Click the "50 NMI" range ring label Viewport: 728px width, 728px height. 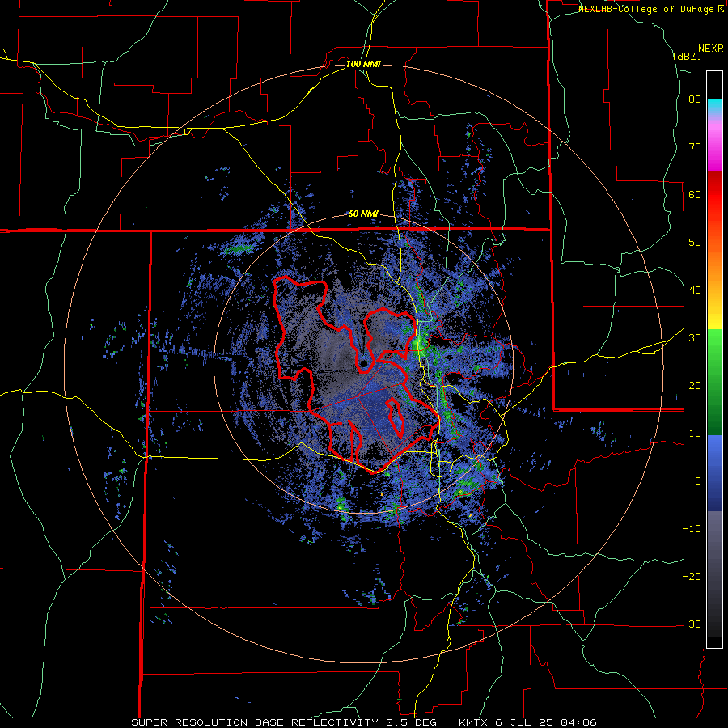363,214
